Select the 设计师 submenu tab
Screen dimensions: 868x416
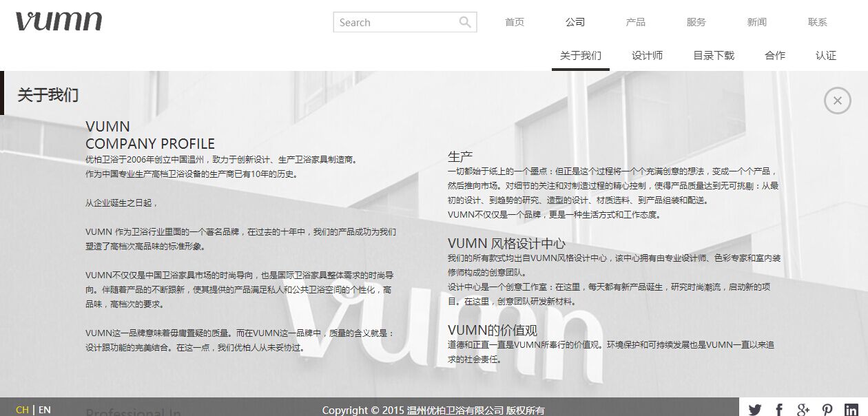point(648,56)
